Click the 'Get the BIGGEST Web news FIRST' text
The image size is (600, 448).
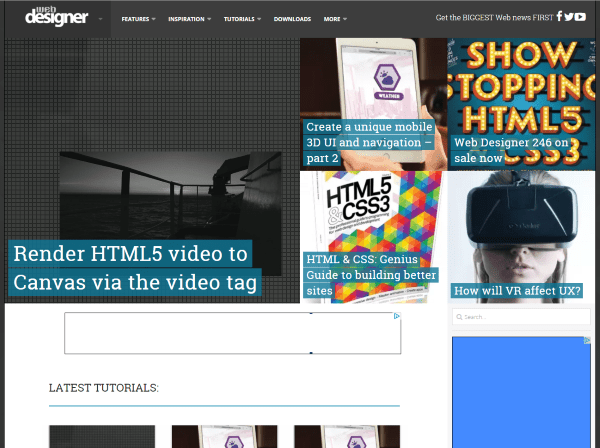[494, 18]
